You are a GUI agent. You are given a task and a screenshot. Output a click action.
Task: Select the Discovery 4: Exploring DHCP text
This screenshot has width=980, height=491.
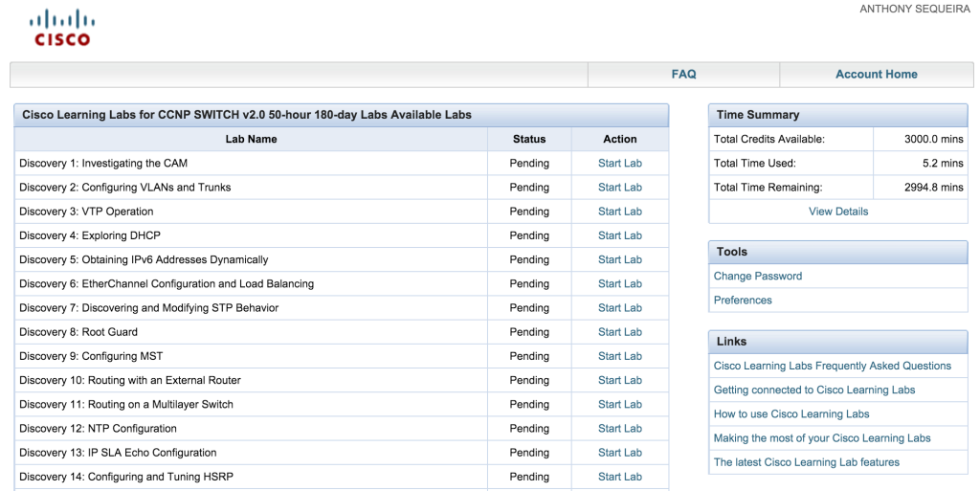coord(90,236)
